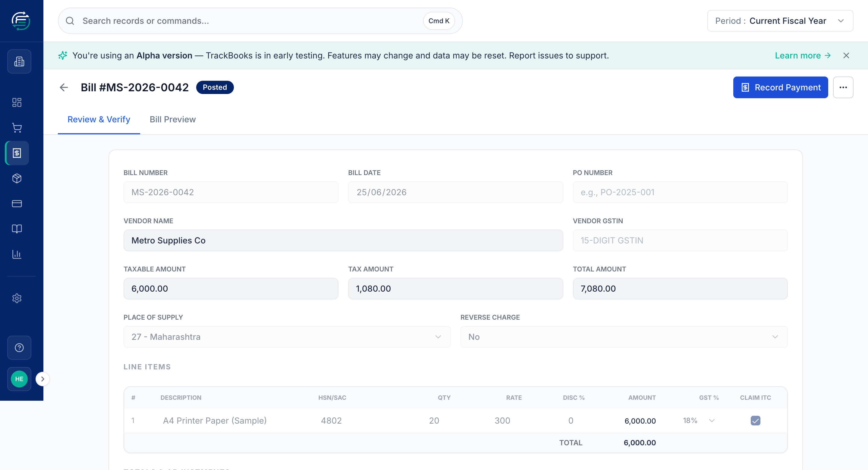The width and height of the screenshot is (868, 470).
Task: Click the Bill #MS-2026-0042 title
Action: click(134, 88)
